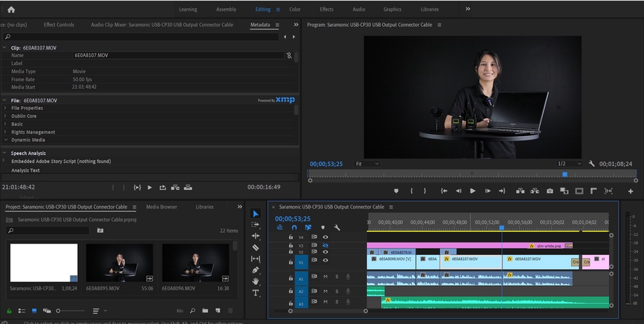Select the Track Select Forward tool
The width and height of the screenshot is (644, 324).
tap(256, 225)
